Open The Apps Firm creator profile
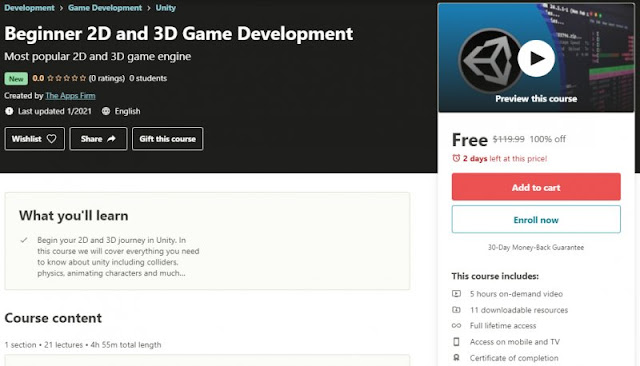The width and height of the screenshot is (640, 366). [x=70, y=95]
